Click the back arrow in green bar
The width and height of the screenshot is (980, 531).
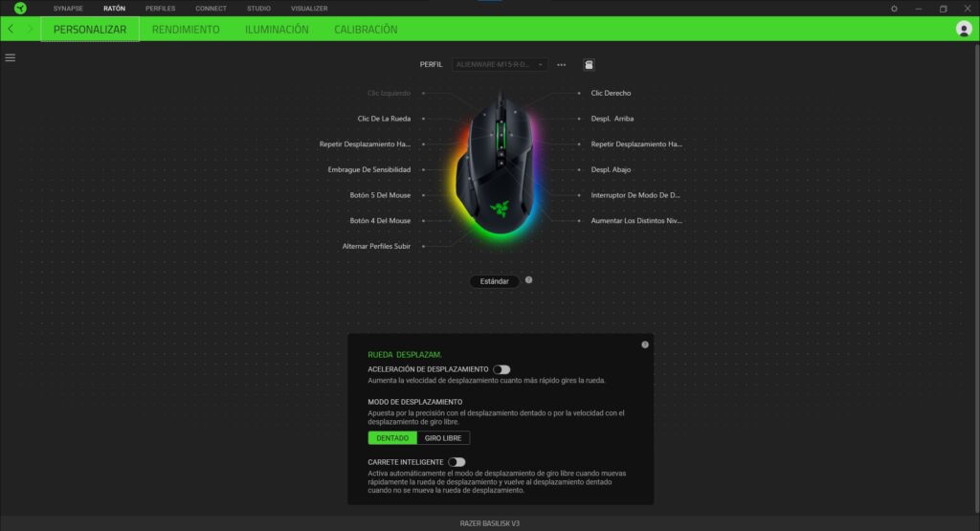point(11,29)
